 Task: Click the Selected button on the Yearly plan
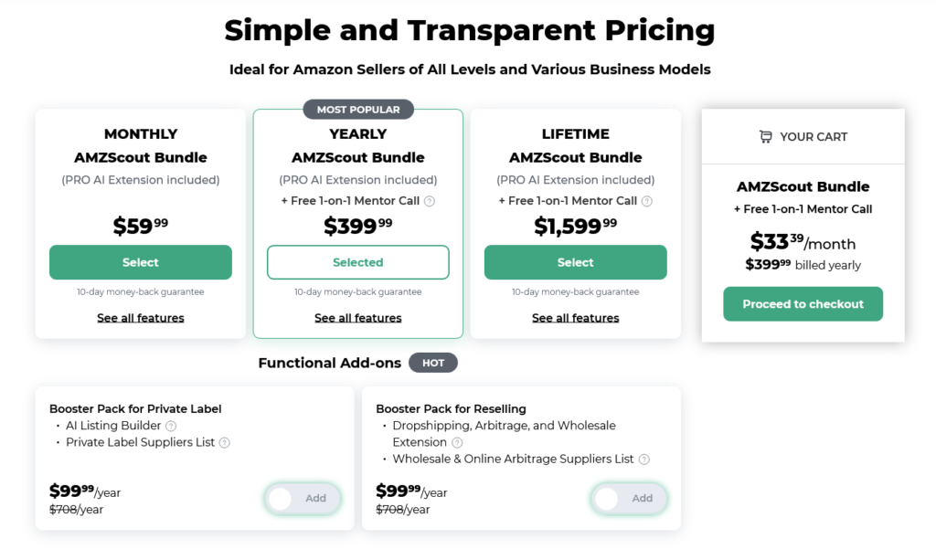[x=358, y=262]
